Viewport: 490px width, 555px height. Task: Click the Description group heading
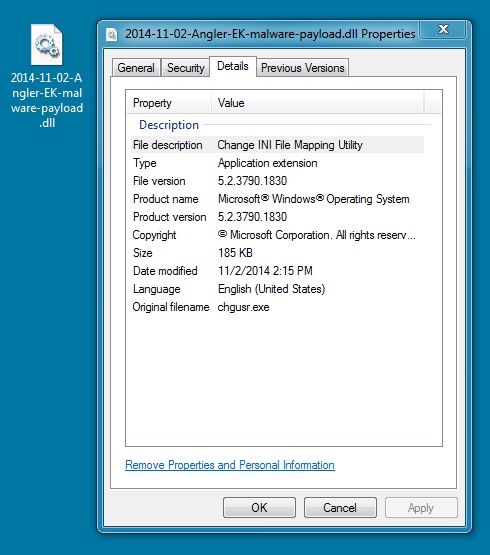coord(169,125)
